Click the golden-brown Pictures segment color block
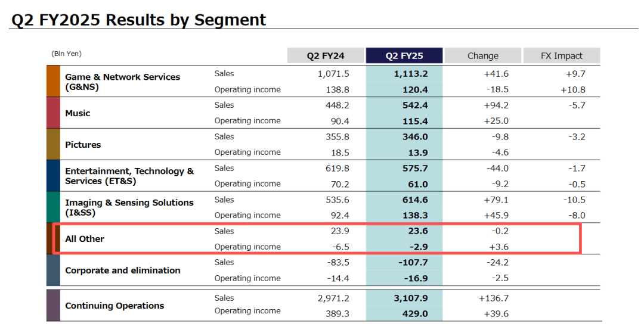 53,144
